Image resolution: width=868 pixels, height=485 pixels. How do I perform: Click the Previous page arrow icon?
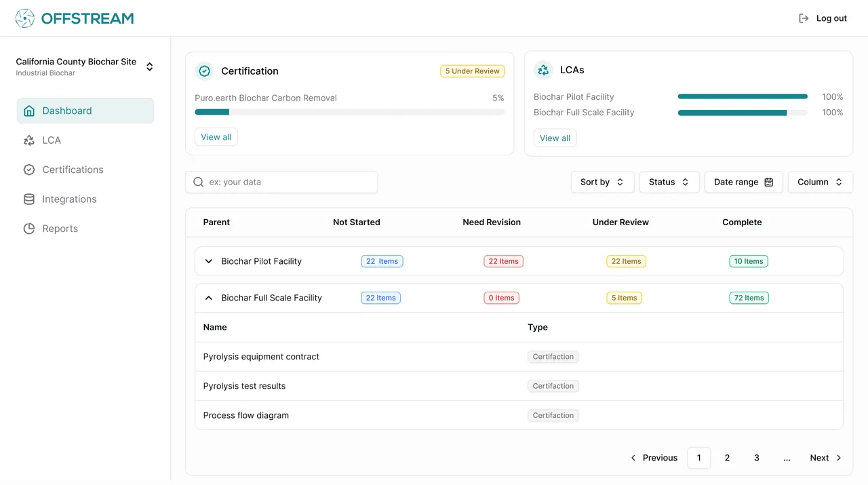tap(633, 458)
